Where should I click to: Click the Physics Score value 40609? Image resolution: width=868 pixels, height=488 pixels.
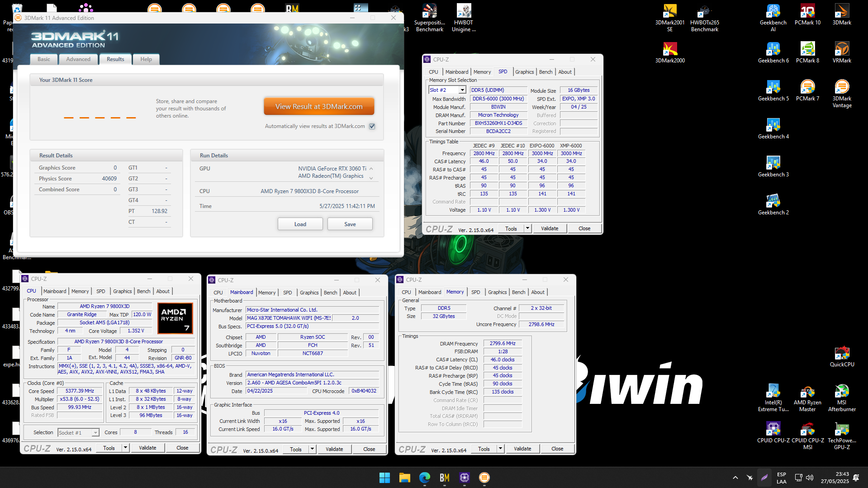tap(109, 179)
